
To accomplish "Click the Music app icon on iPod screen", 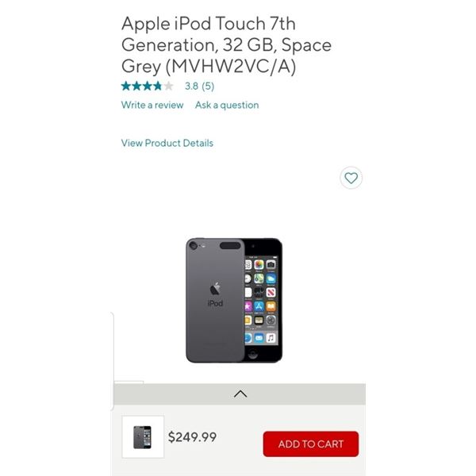I will (271, 338).
